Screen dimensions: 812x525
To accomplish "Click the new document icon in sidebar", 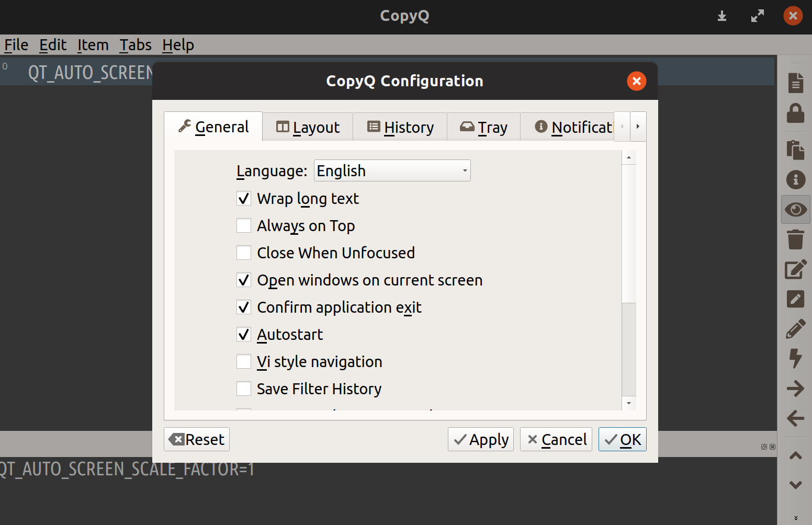I will coord(795,83).
